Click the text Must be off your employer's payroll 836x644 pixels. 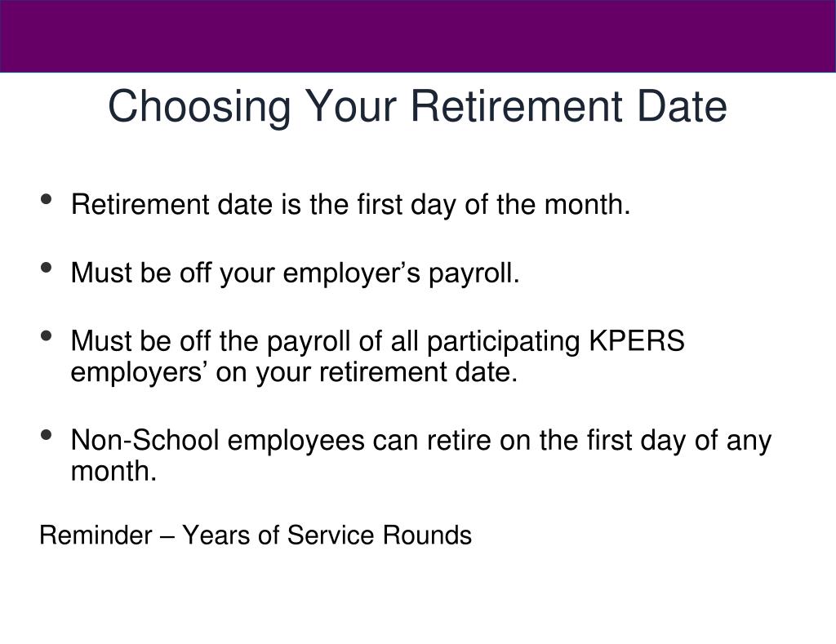point(296,273)
